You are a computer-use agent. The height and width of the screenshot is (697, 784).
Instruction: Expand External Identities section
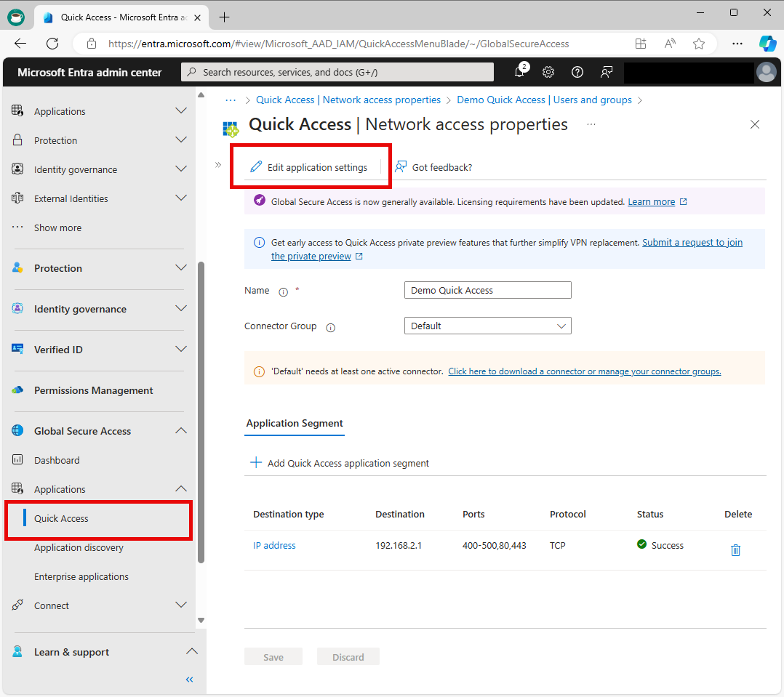point(181,198)
